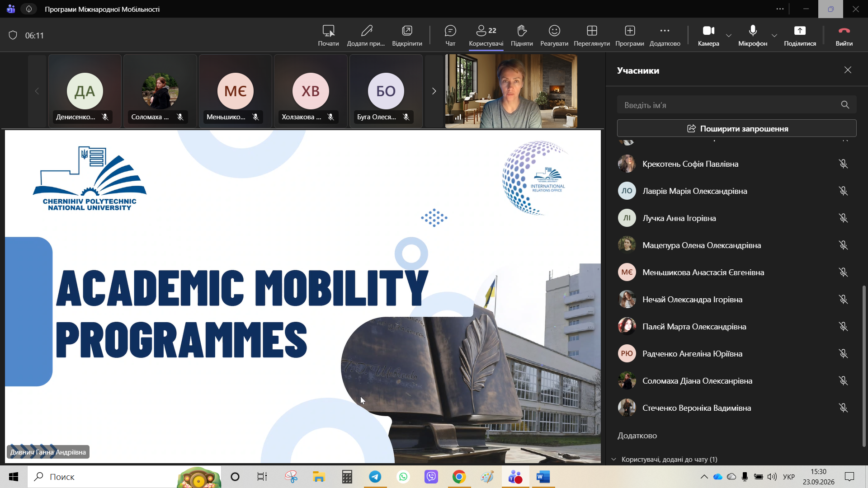Open the УКР language indicator

(789, 477)
